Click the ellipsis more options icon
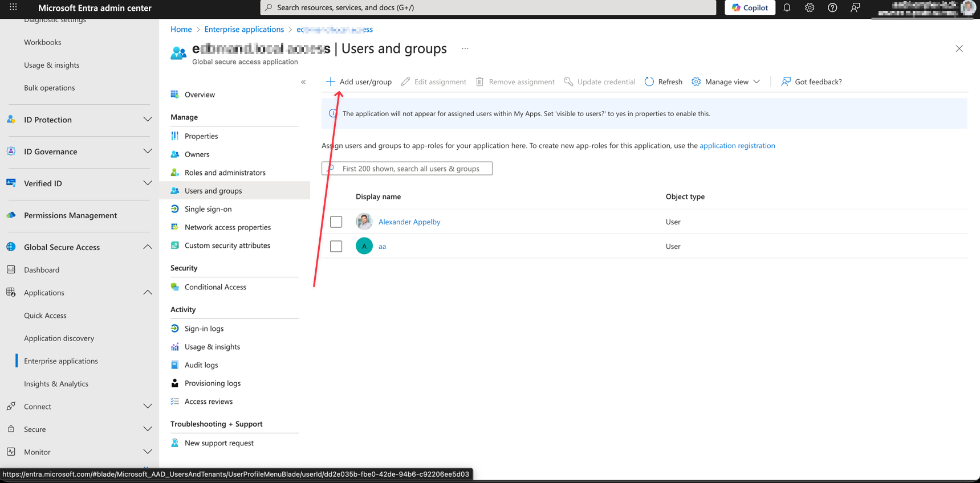This screenshot has width=980, height=483. [x=465, y=49]
